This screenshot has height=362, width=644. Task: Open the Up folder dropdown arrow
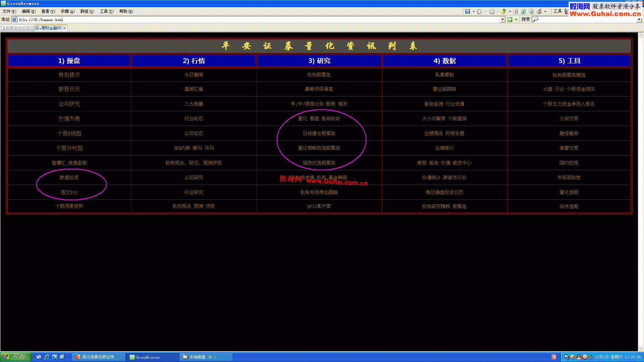[510, 11]
